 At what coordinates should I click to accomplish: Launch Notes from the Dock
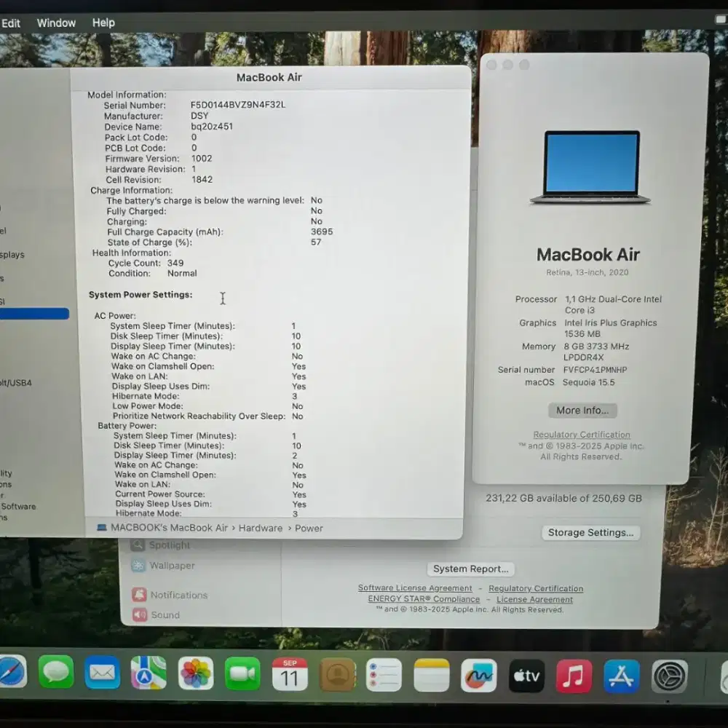(x=431, y=675)
